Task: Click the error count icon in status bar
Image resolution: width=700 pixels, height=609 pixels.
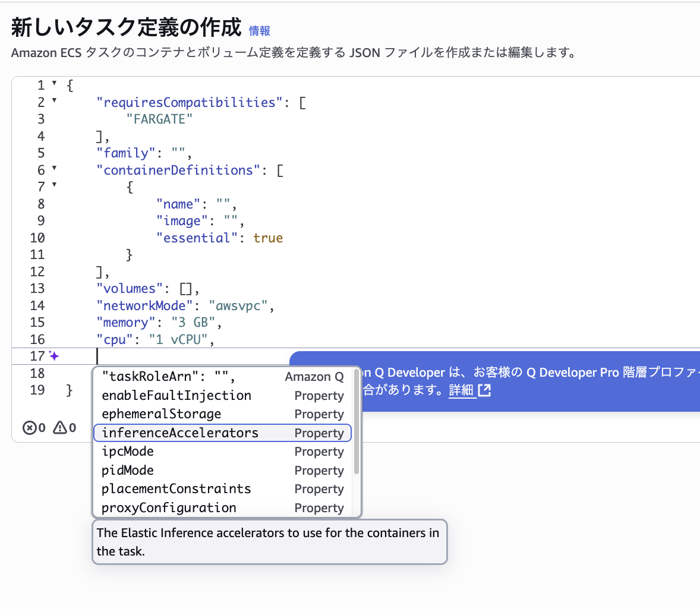Action: coord(30,428)
